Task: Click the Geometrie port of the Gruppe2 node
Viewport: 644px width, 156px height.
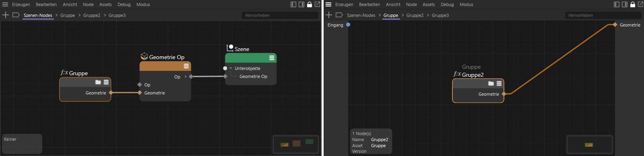Action: point(504,94)
